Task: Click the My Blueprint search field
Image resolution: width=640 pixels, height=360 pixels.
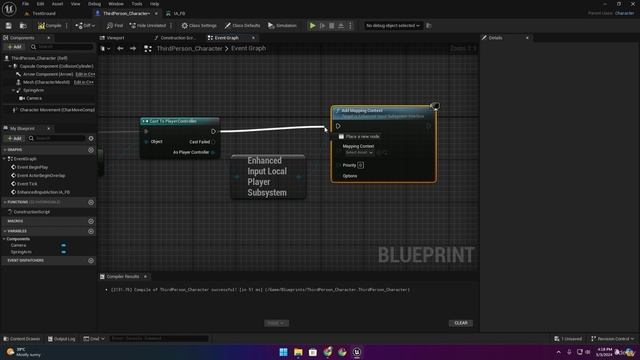Action: point(57,138)
